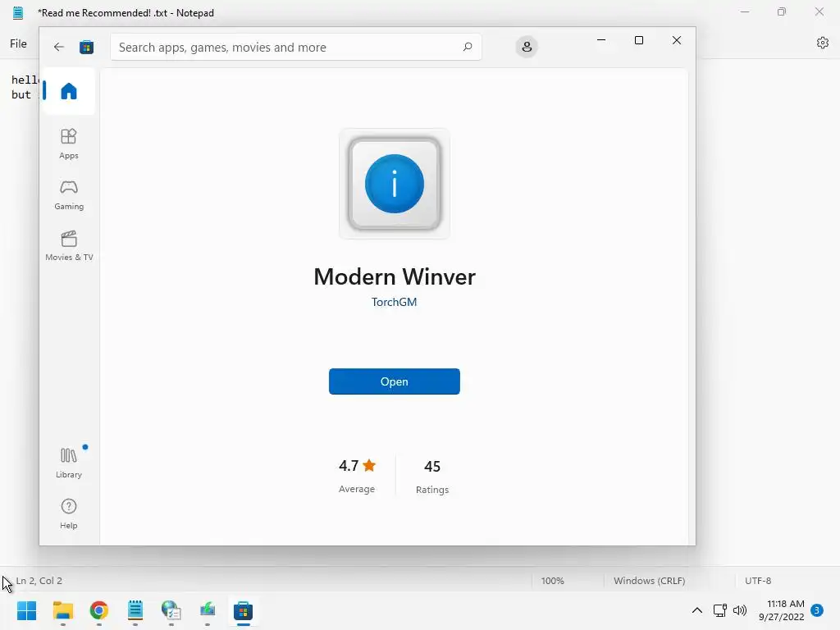The height and width of the screenshot is (630, 840).
Task: Click the Open button for Modern Winver
Action: pos(395,381)
